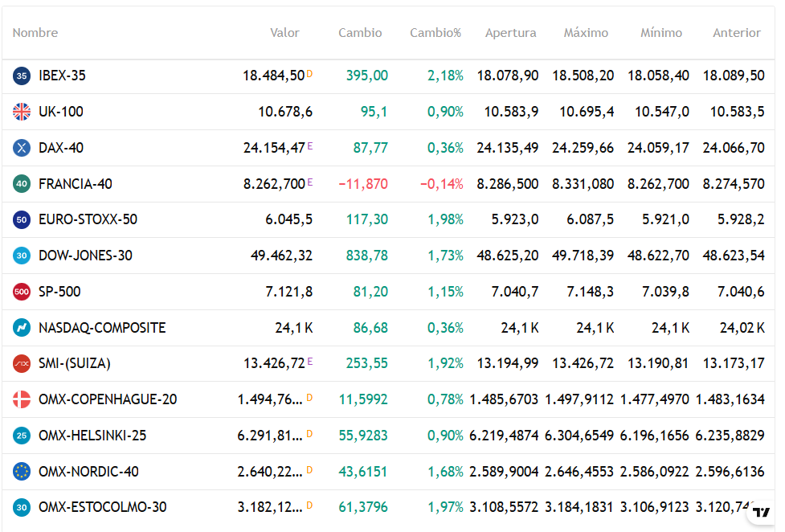Click the SP-500 red icon
This screenshot has width=785, height=532.
click(22, 292)
